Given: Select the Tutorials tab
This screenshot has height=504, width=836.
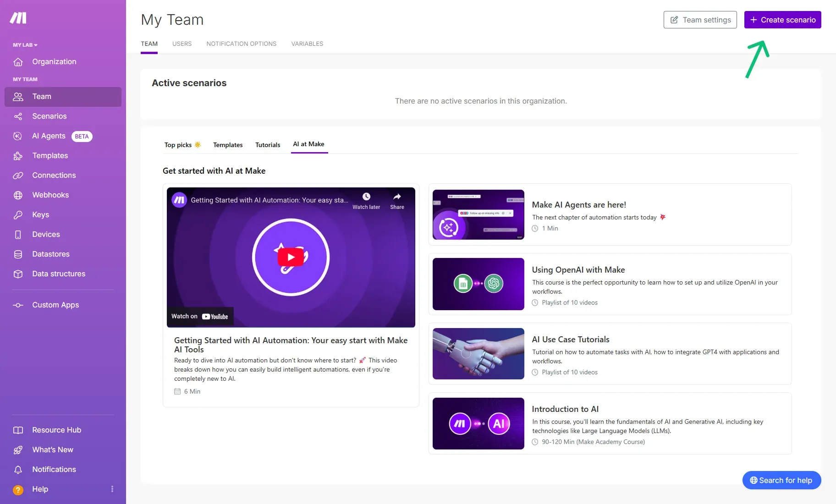Looking at the screenshot, I should [x=268, y=145].
